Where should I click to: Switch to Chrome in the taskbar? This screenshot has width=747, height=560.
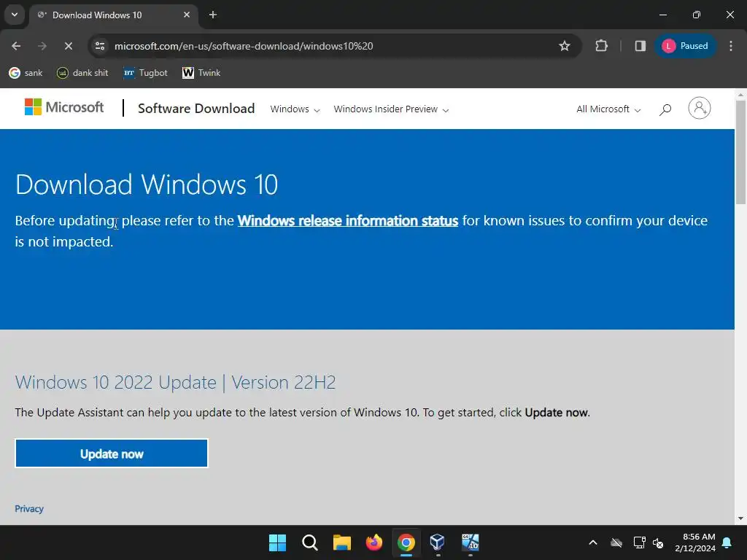[406, 542]
